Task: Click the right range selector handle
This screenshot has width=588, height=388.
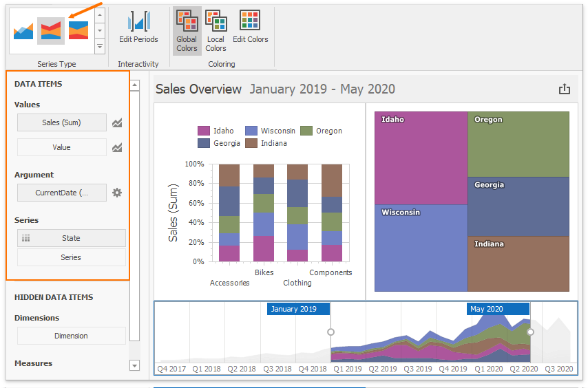Action: click(530, 332)
